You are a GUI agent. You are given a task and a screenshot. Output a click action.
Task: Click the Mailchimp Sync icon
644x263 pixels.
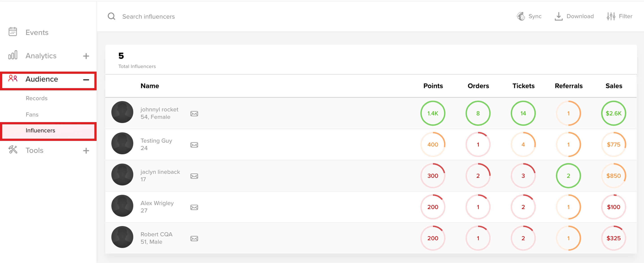click(x=521, y=16)
